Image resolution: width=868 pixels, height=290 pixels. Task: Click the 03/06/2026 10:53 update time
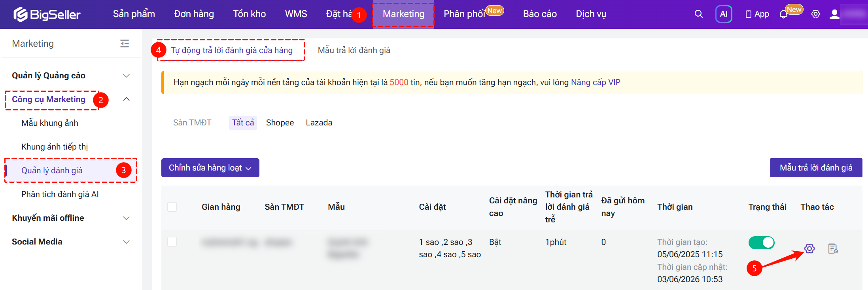(690, 279)
